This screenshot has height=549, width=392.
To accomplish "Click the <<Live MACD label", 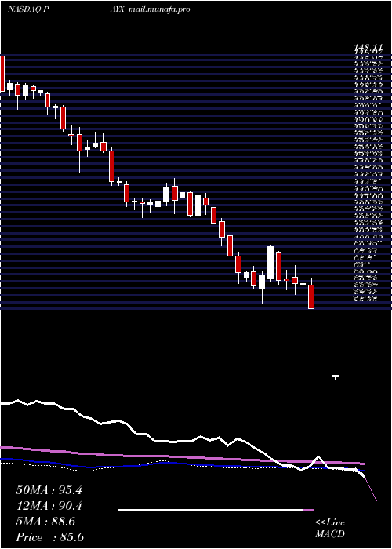I will [330, 529].
